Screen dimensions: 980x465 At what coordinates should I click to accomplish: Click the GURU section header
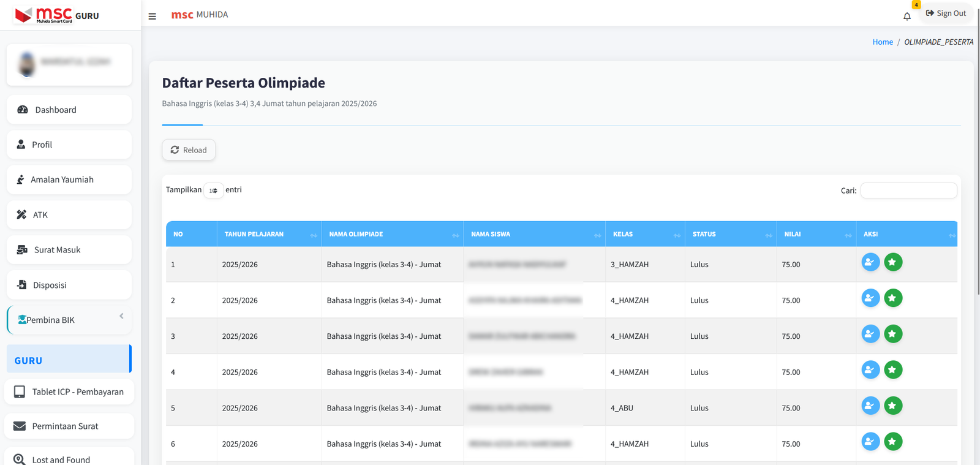(x=69, y=359)
